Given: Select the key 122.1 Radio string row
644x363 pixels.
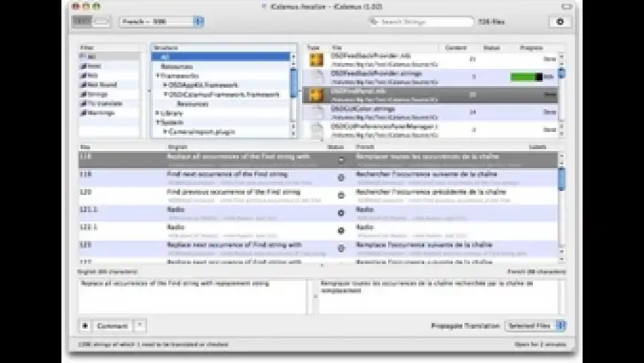Looking at the screenshot, I should point(318,230).
